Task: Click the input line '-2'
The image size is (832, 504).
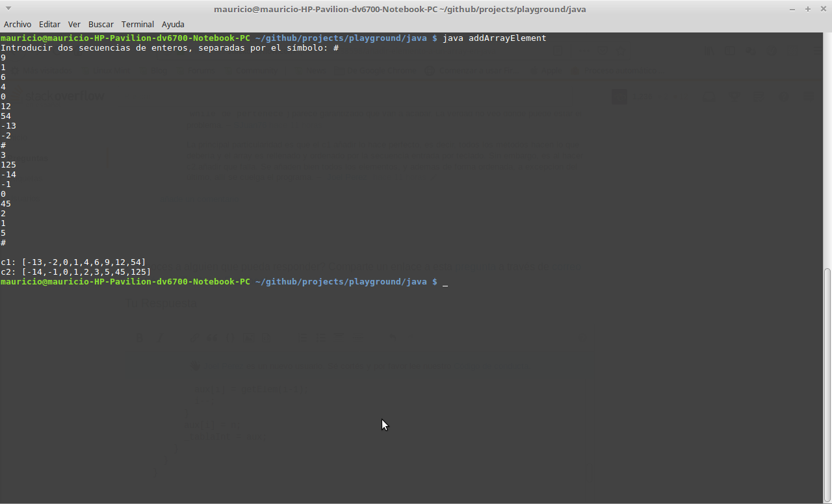Action: point(6,136)
